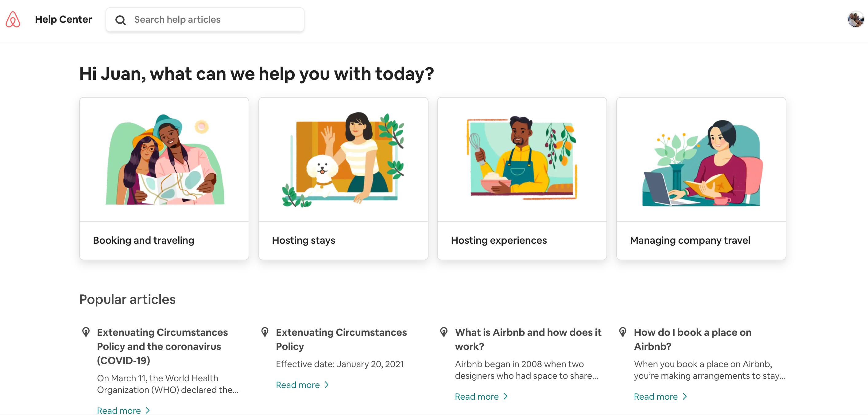Click lightbulb icon beside COVID-19 policy article
The image size is (868, 415).
[86, 332]
